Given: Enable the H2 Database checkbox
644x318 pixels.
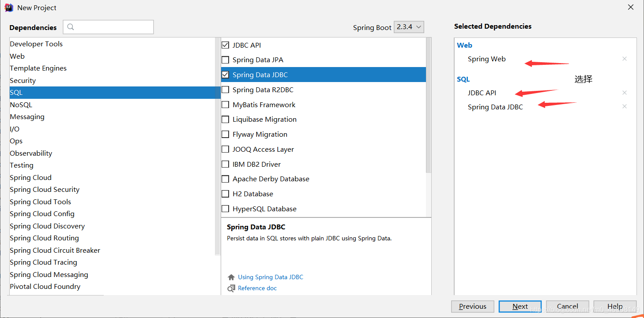Looking at the screenshot, I should [226, 194].
